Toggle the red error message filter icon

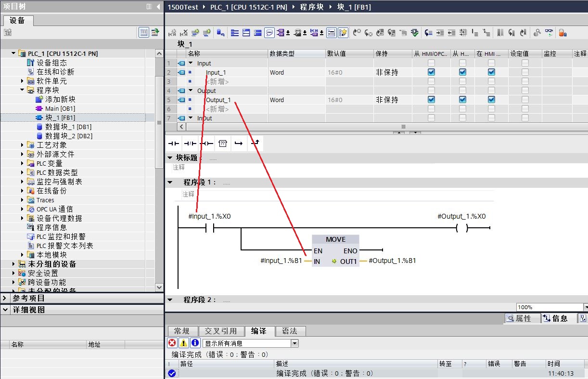[172, 343]
